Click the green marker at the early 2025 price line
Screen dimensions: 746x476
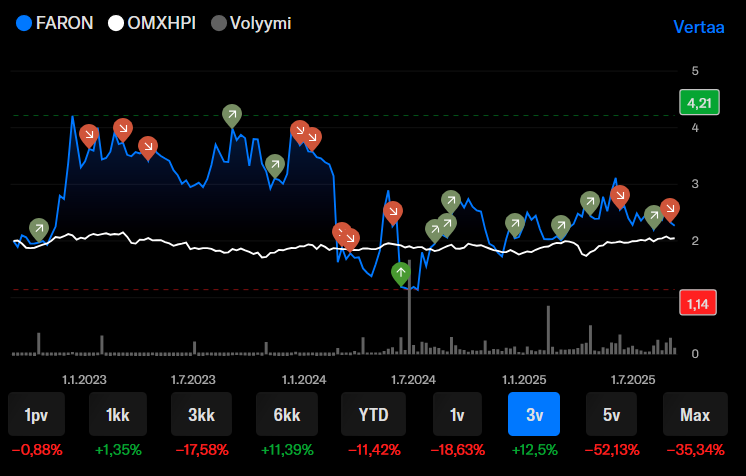[514, 223]
